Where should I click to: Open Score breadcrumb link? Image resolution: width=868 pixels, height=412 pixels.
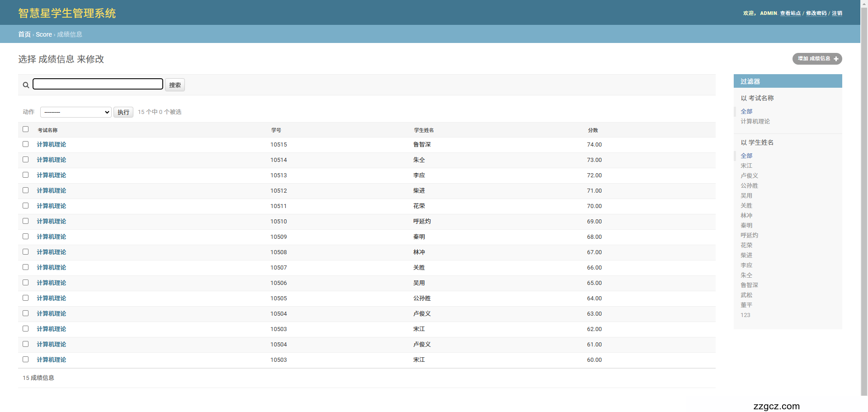pyautogui.click(x=44, y=34)
